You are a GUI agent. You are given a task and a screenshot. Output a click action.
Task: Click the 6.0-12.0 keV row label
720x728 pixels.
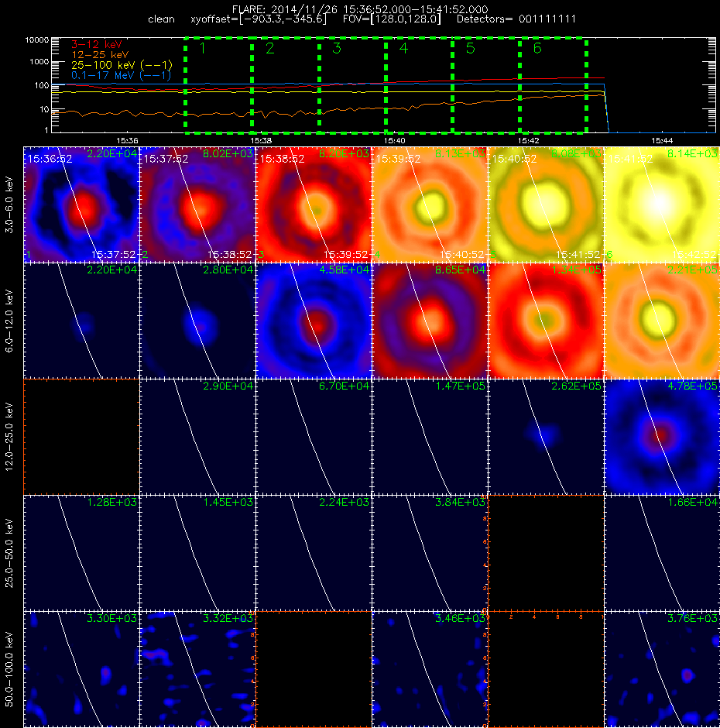(10, 321)
